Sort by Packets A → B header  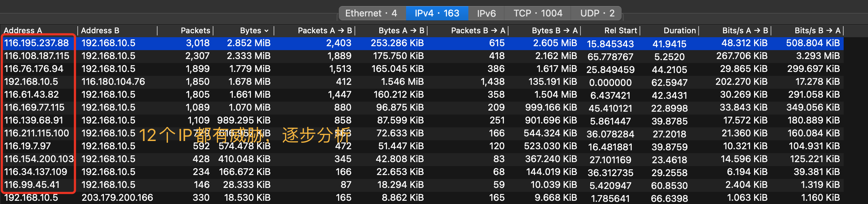pyautogui.click(x=324, y=31)
